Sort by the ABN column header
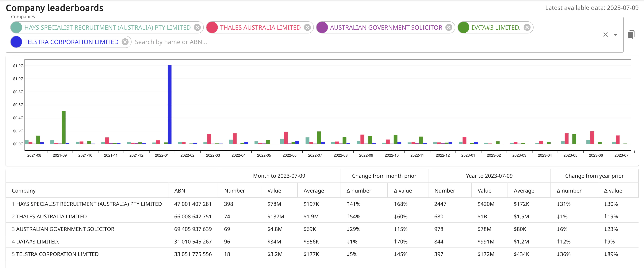 tap(180, 191)
